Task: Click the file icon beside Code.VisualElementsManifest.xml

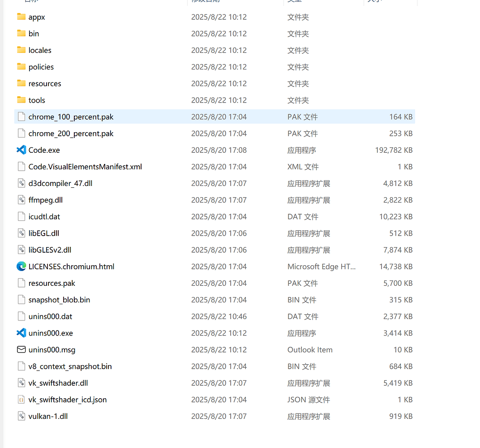Action: (21, 167)
